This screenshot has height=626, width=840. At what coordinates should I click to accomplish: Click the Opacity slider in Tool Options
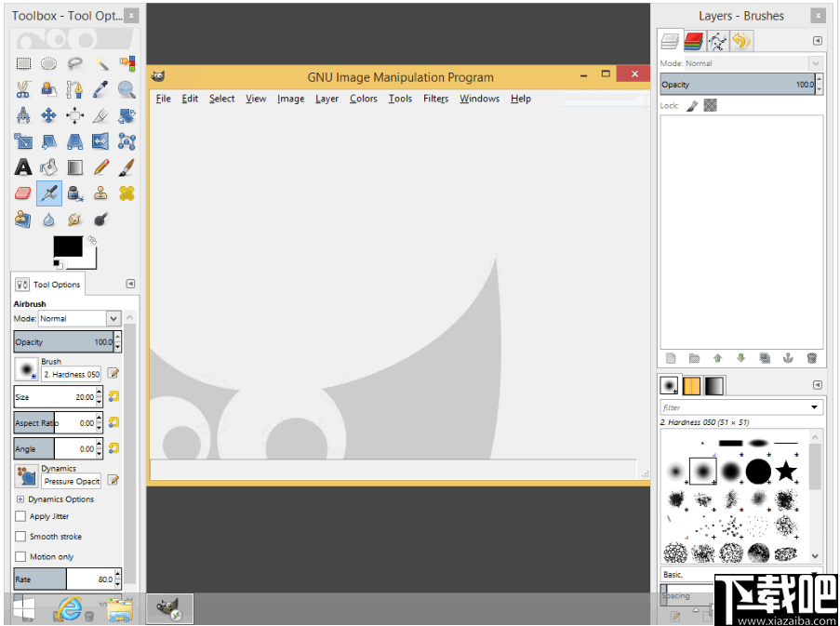(62, 342)
